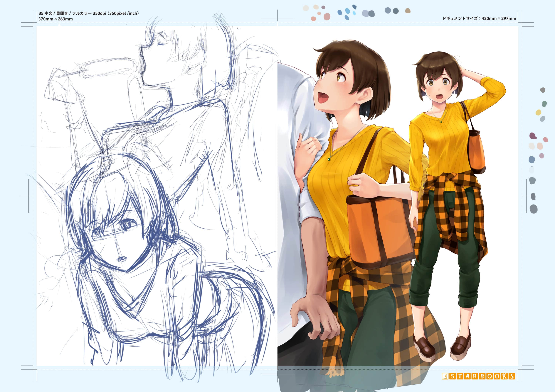Select the maroon paint dab on right edge

[x=533, y=136]
